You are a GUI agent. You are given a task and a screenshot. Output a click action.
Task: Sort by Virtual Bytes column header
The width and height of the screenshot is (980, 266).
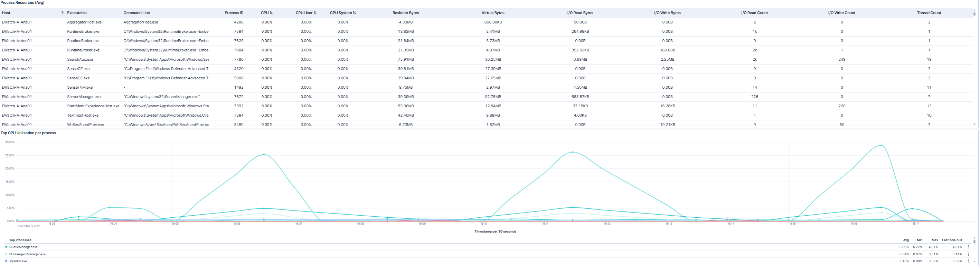coord(493,13)
